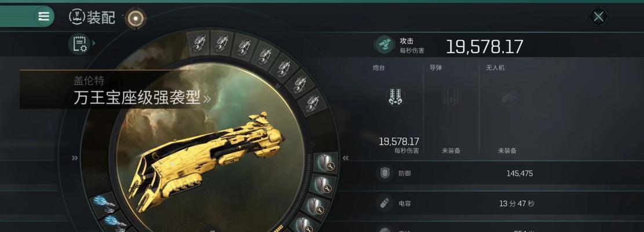Click the 装配 fitting title icon
Screen dimensions: 644x232
point(77,17)
